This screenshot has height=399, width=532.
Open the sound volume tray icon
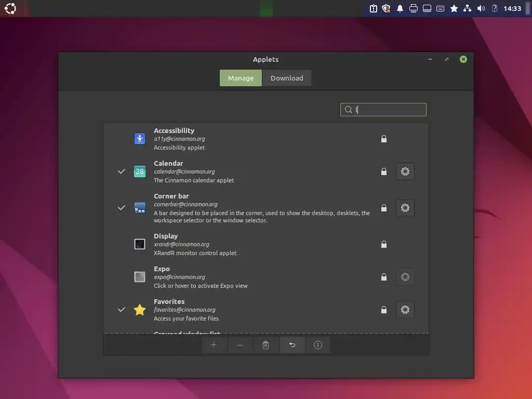pyautogui.click(x=481, y=8)
